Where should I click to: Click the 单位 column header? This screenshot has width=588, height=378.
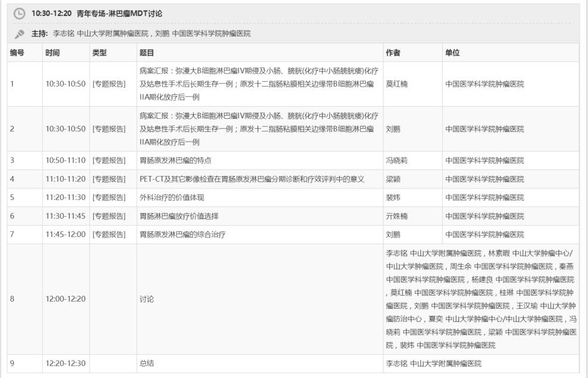(x=452, y=53)
